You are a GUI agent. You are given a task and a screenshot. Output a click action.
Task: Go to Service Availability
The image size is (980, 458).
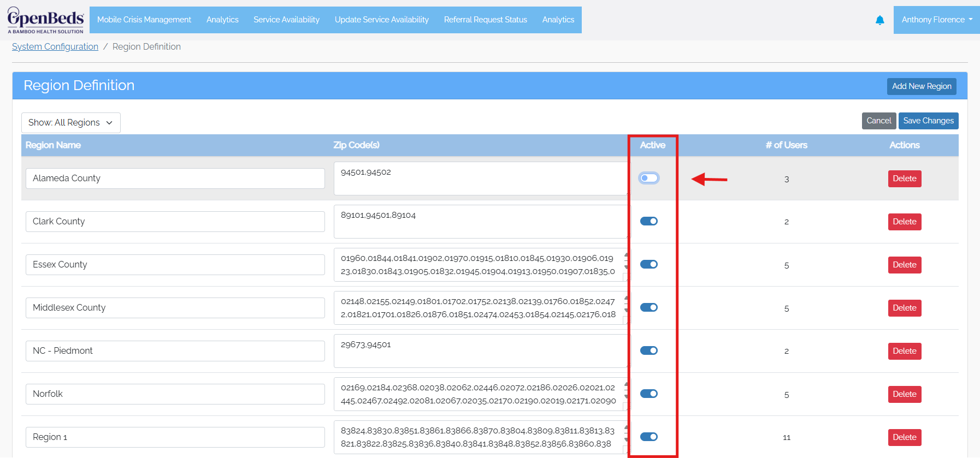coord(286,20)
